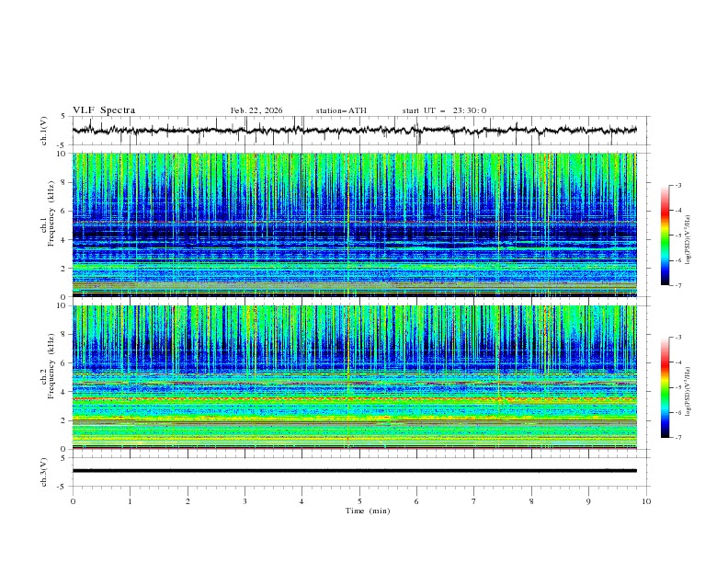Click the "-5" tick on ch.1 color bar
The height and width of the screenshot is (563, 728).
click(678, 236)
